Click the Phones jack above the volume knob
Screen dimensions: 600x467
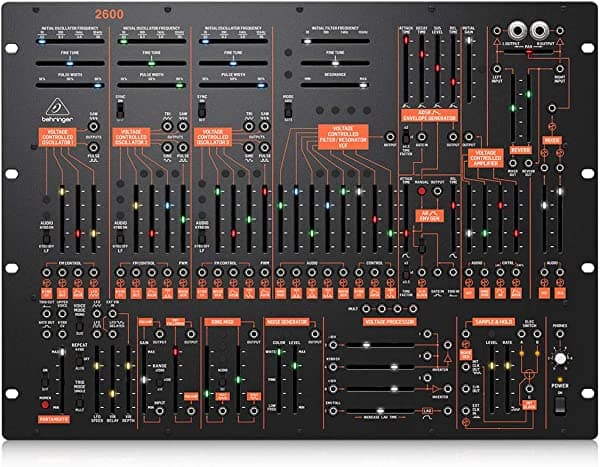[x=559, y=334]
